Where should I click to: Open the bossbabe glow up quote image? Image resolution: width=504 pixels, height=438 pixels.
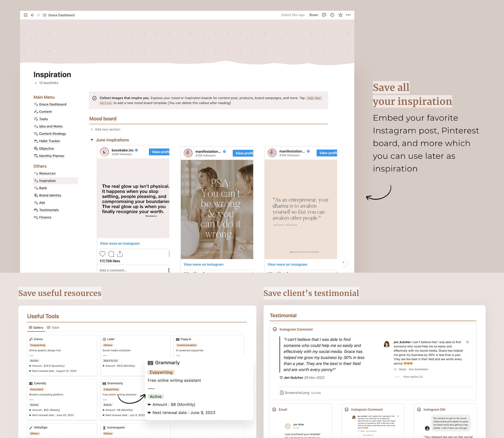point(133,199)
